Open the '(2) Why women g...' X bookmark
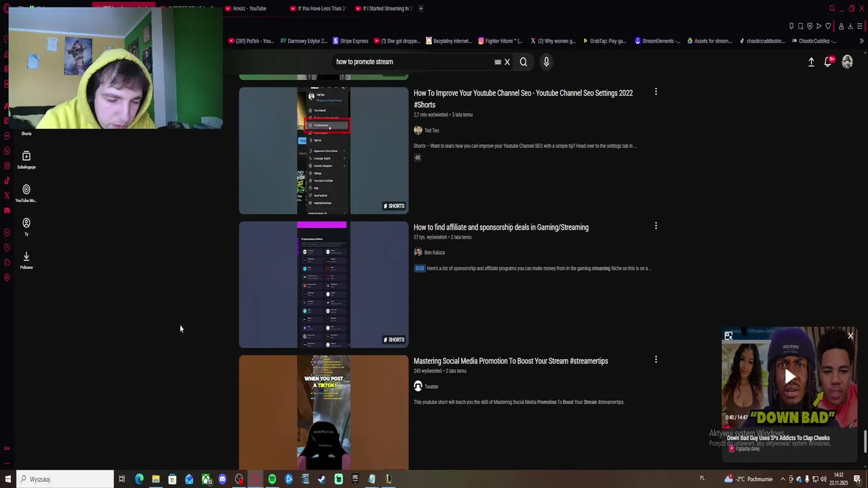This screenshot has height=488, width=868. 553,41
